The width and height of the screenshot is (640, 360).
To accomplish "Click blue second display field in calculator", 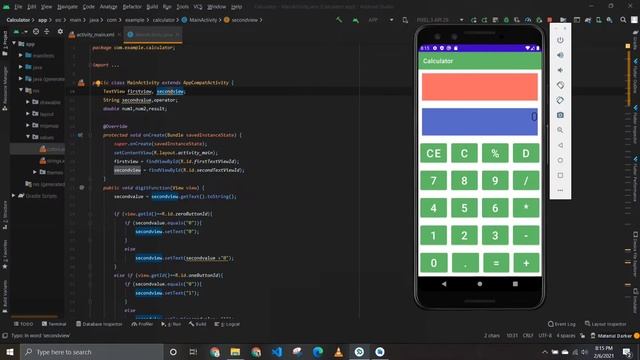I will pyautogui.click(x=480, y=122).
